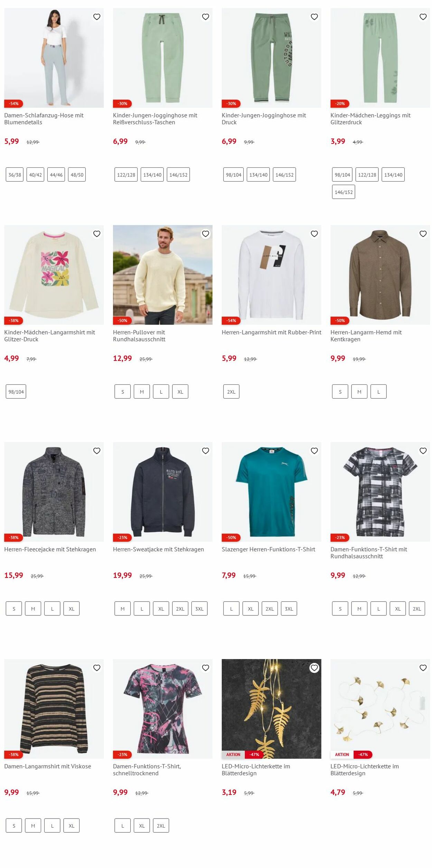Add Damen-Schlafanzug-Hose to wishlist via heart icon
This screenshot has height=868, width=432.
point(97,17)
